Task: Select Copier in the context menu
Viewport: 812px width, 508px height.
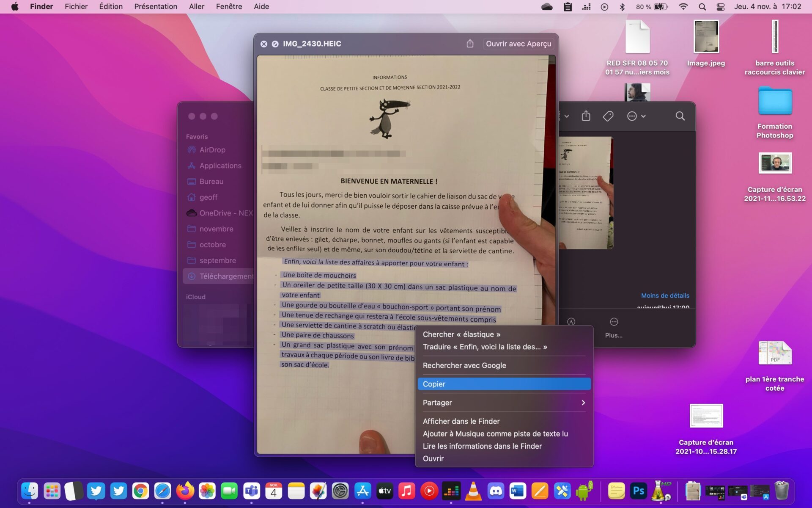Action: point(504,384)
